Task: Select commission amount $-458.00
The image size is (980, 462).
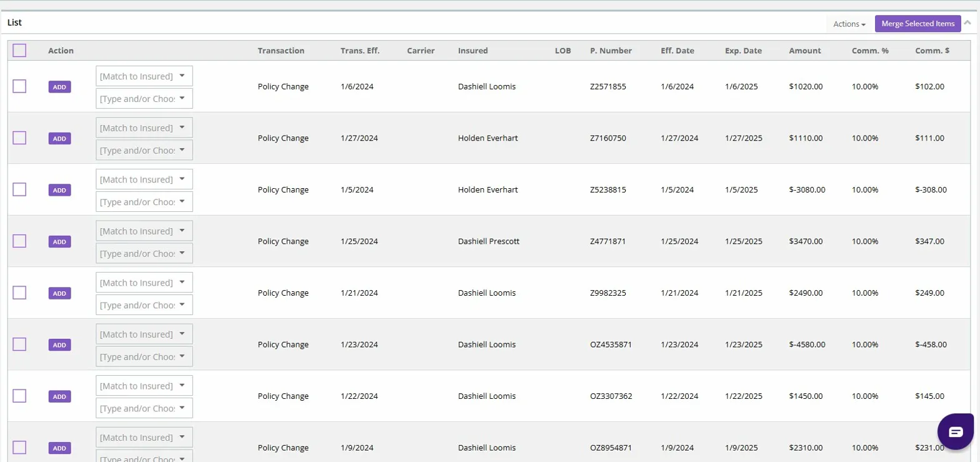Action: click(x=931, y=344)
